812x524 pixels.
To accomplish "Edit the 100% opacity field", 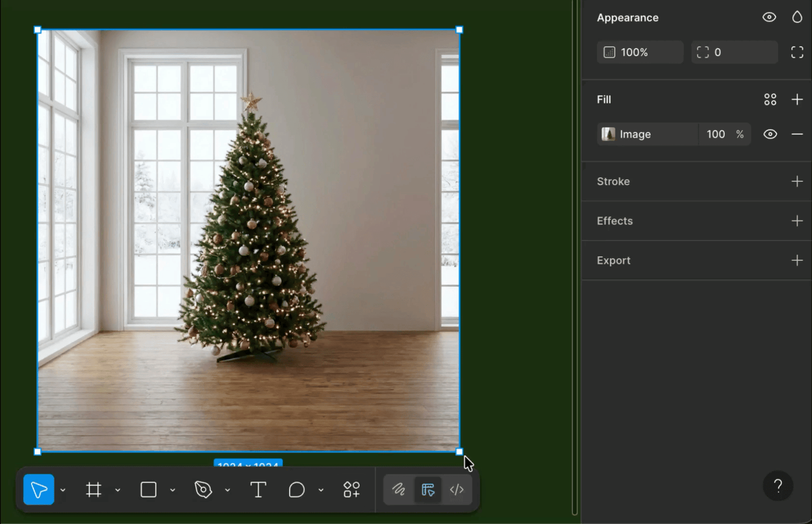I will pyautogui.click(x=640, y=52).
